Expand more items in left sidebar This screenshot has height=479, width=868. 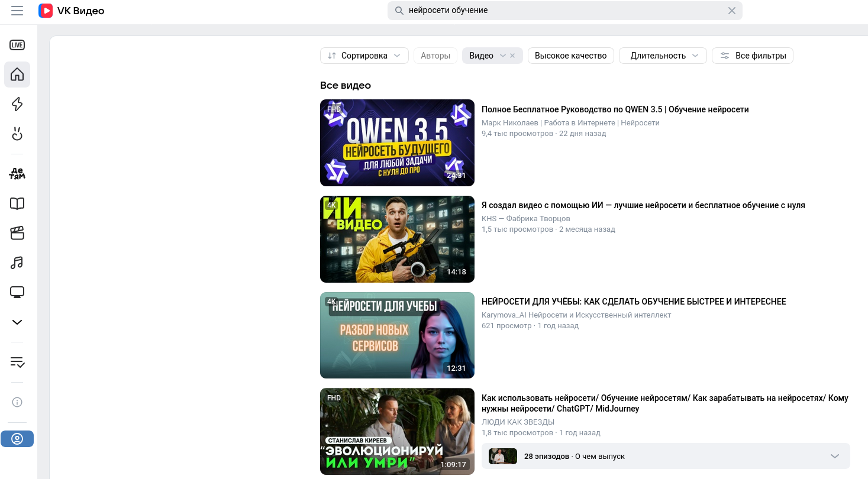click(17, 322)
